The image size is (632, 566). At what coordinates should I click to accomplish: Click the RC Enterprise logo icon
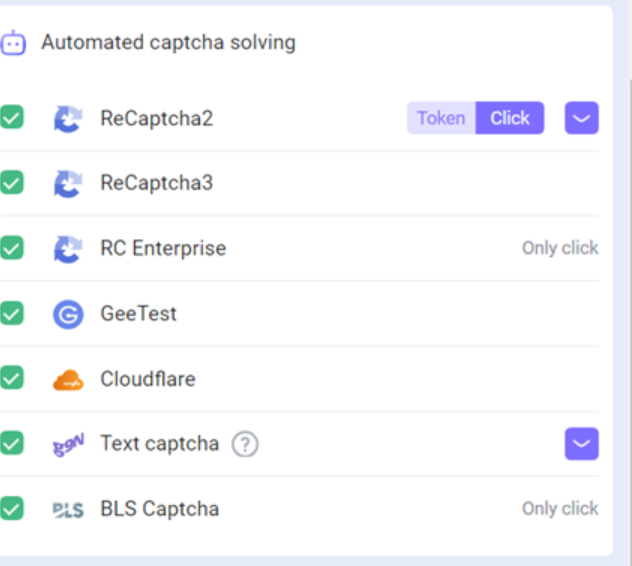tap(68, 248)
